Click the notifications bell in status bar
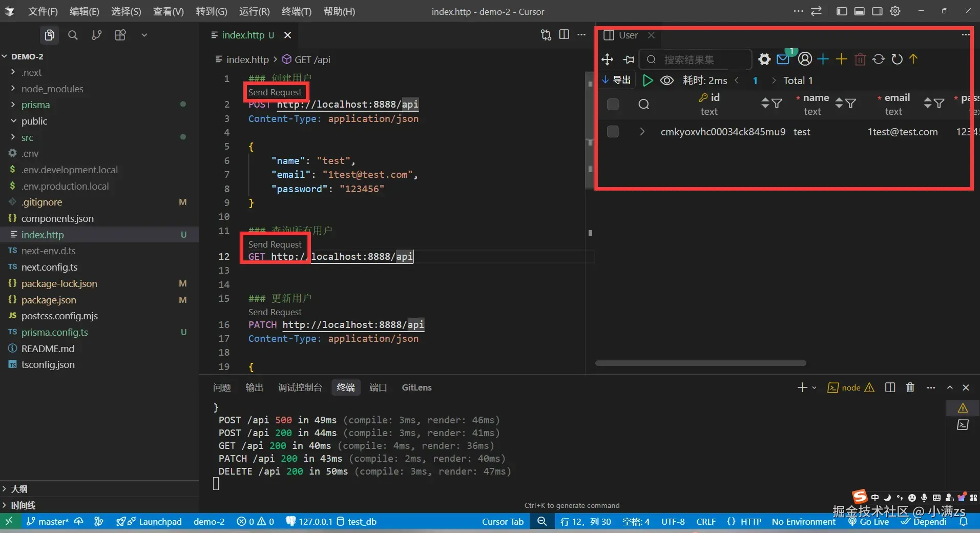 coord(963,522)
